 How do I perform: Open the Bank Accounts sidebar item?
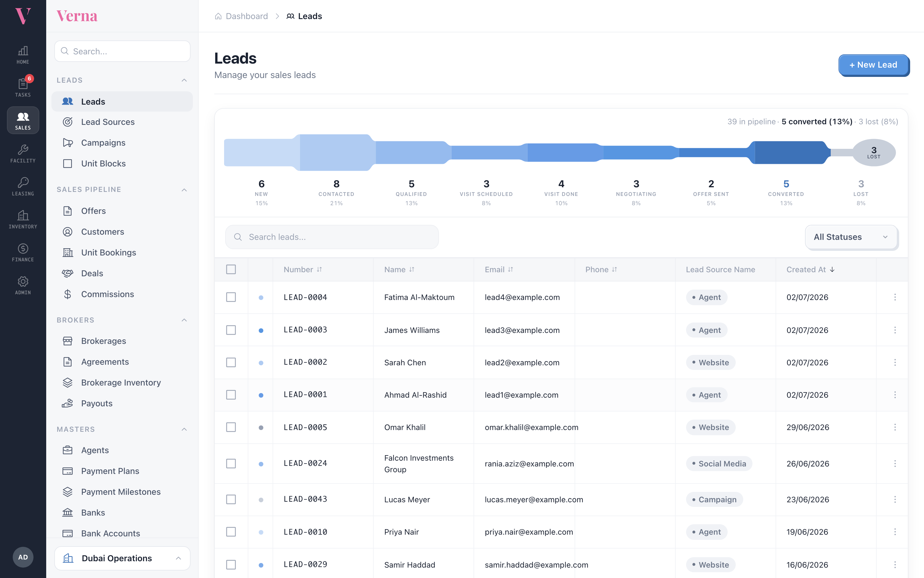tap(122, 533)
